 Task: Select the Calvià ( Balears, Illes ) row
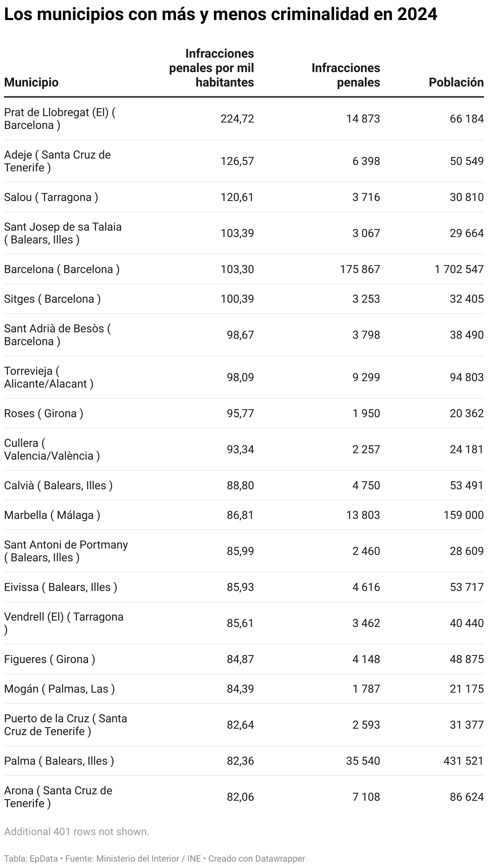click(x=58, y=485)
